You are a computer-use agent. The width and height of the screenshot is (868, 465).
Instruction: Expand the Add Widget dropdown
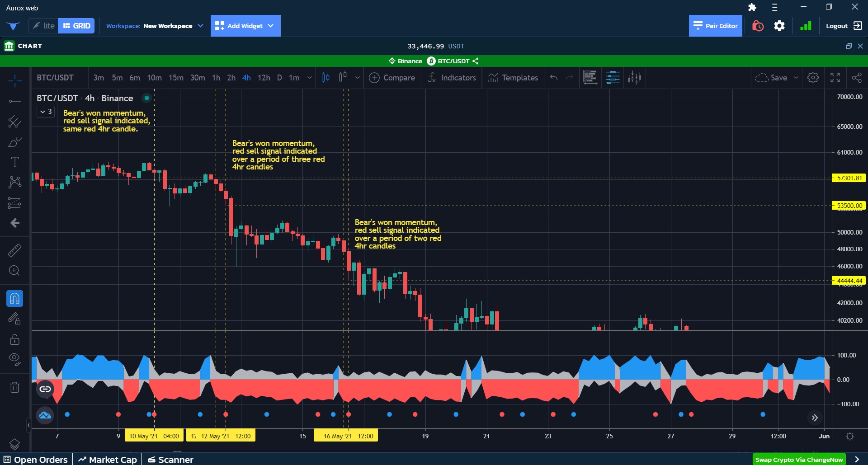coord(270,26)
